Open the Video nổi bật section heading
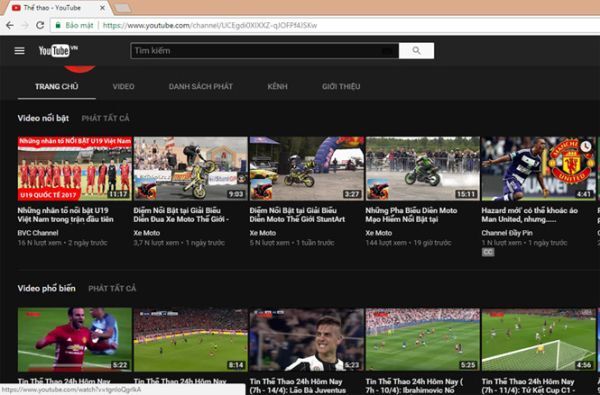This screenshot has width=600, height=395. [x=43, y=118]
